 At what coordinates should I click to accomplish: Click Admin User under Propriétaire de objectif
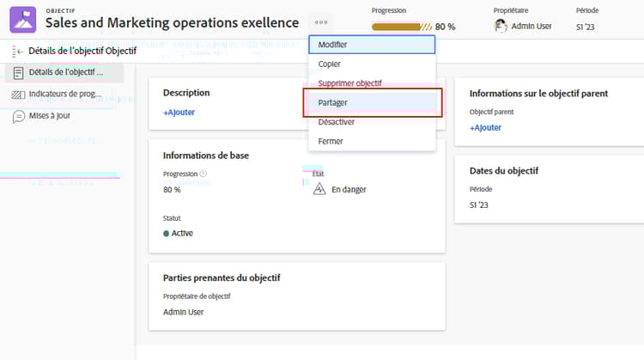click(x=183, y=313)
